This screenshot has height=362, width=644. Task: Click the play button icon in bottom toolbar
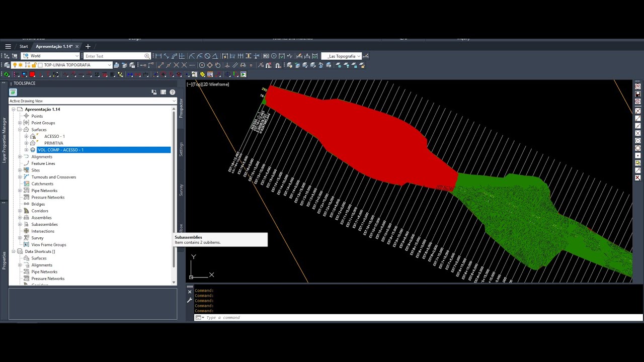tap(243, 74)
